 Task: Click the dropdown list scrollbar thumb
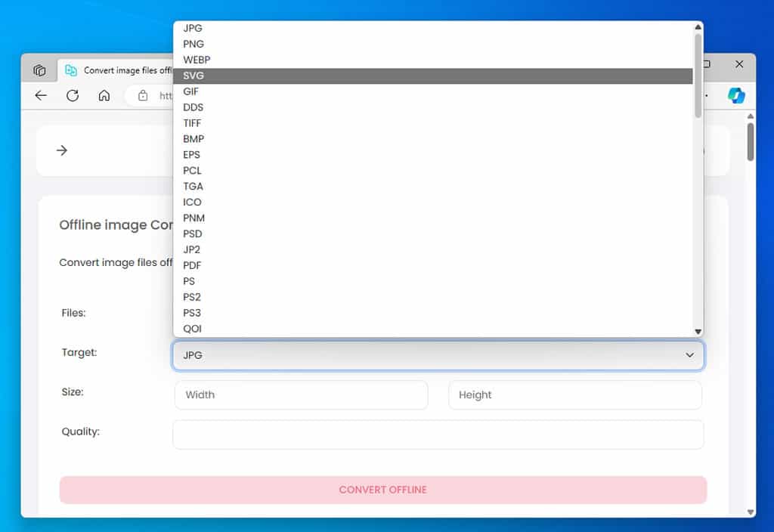(x=698, y=75)
